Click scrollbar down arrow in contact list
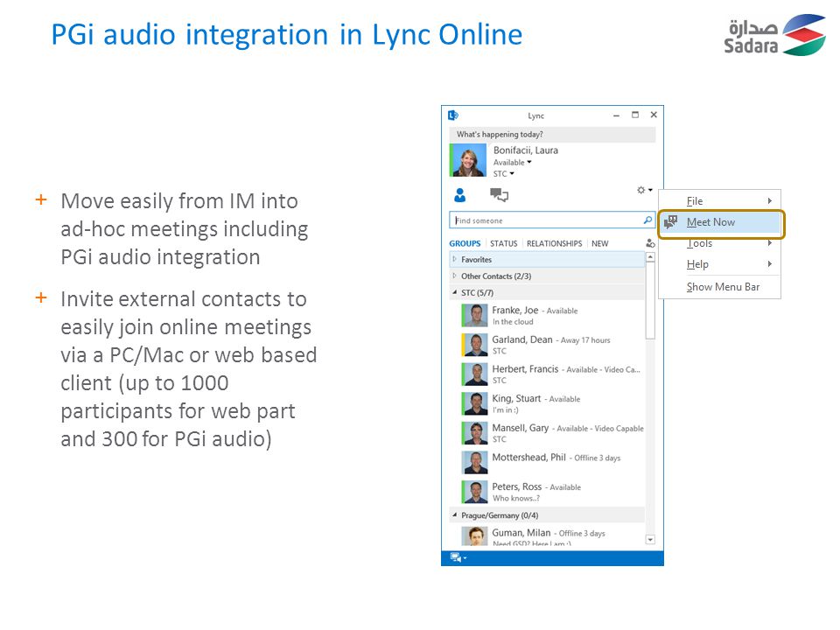Screen dimensions: 840x630 650,540
